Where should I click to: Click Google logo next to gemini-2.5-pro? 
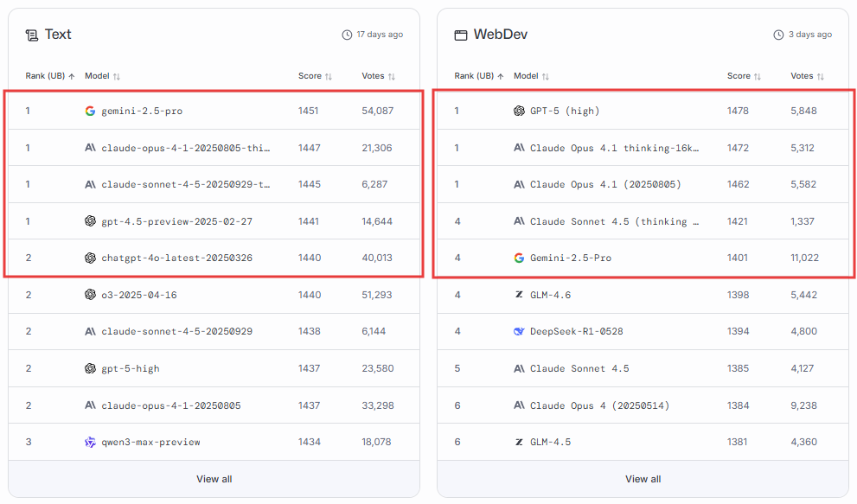(90, 111)
